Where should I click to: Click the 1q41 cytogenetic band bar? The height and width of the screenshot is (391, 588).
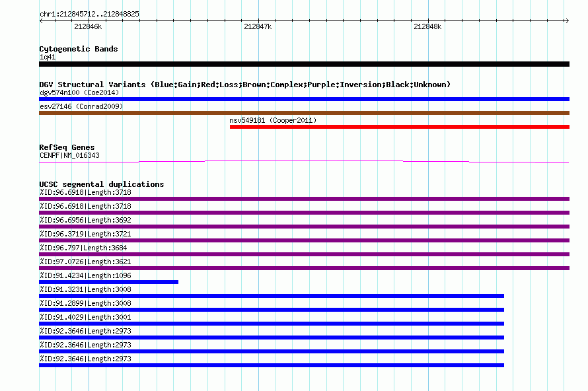pos(304,64)
